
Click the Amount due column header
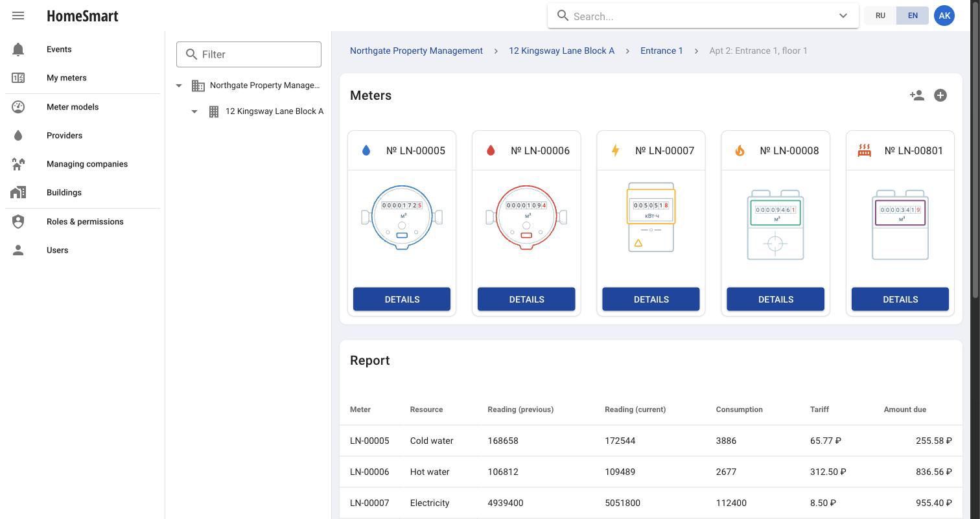click(905, 409)
